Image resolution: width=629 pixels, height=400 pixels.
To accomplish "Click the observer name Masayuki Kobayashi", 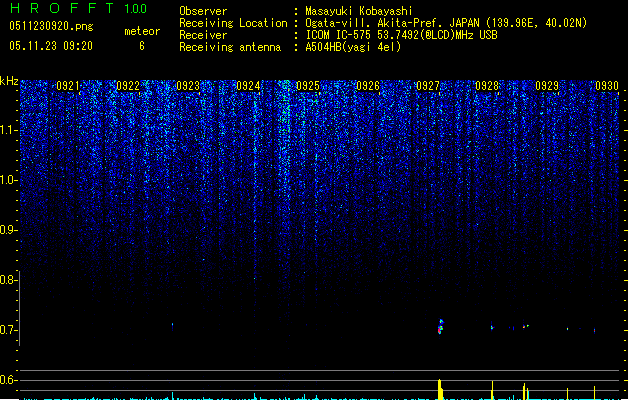I will click(x=359, y=11).
